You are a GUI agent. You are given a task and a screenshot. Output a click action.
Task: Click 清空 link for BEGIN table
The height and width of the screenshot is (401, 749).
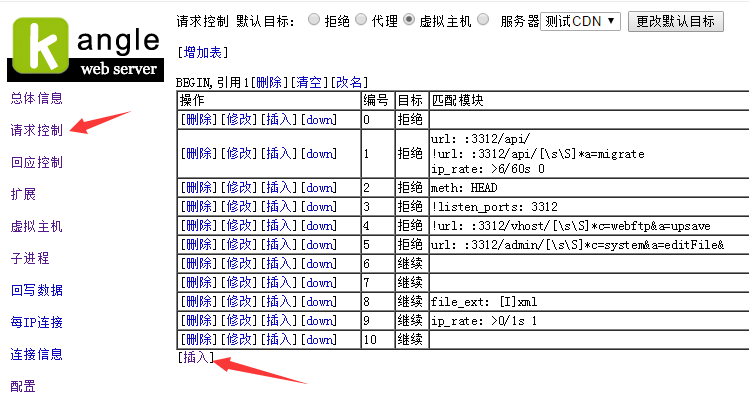[x=311, y=82]
